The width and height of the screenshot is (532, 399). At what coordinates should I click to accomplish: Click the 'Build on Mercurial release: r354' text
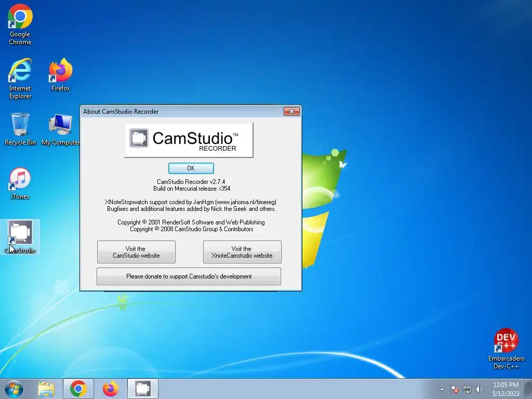point(192,188)
